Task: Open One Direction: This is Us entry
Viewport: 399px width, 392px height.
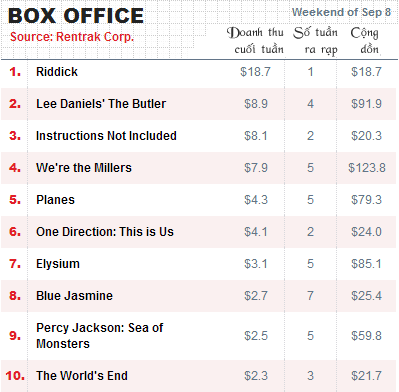Action: pyautogui.click(x=199, y=232)
